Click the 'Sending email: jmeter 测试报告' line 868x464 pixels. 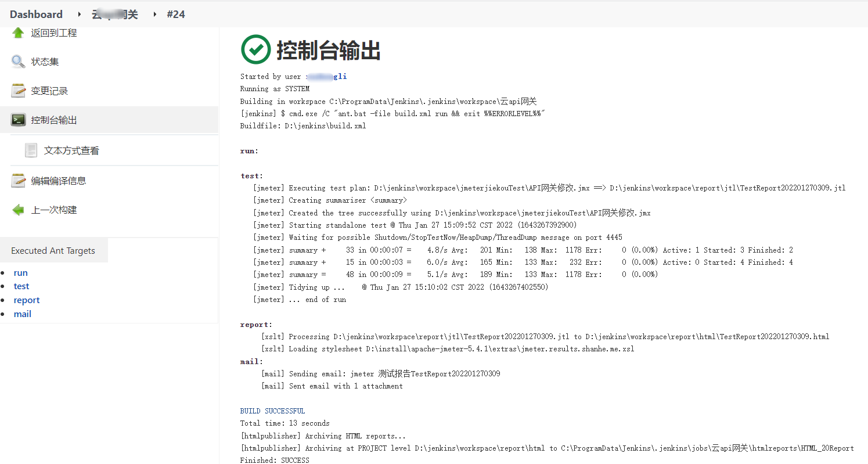(x=381, y=373)
